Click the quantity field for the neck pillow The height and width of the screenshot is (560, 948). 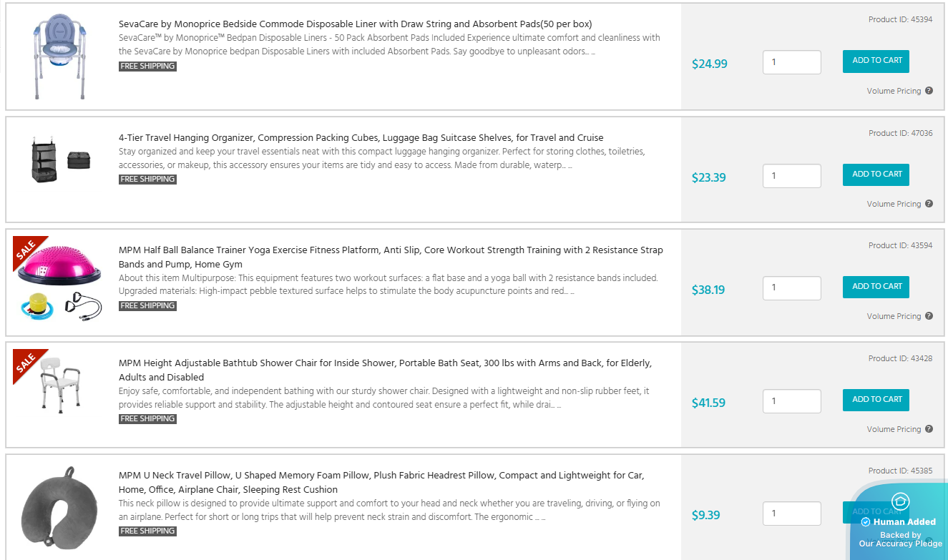[x=791, y=514]
